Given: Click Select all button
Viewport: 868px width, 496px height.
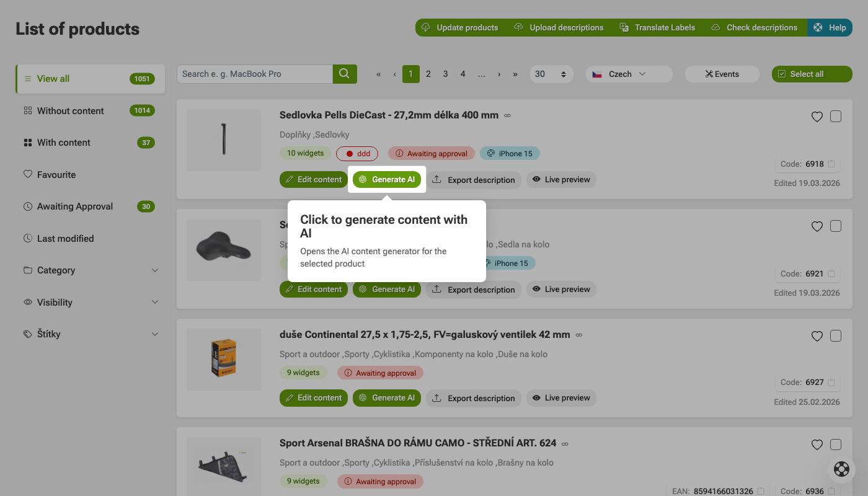Looking at the screenshot, I should 812,74.
